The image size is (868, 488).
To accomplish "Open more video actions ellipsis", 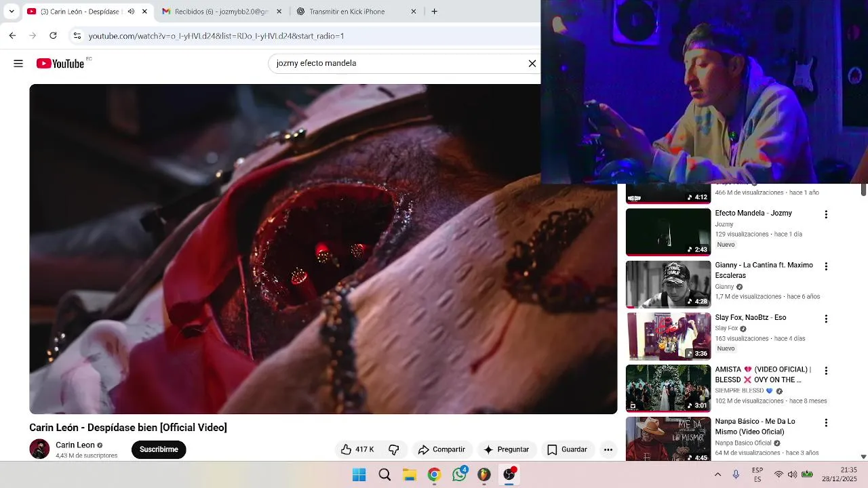I will tap(608, 449).
